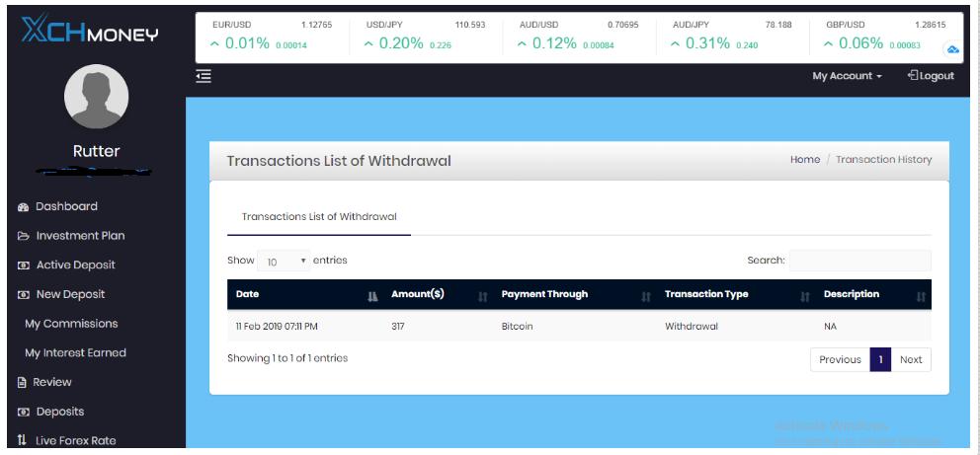Click the Investment Plan folder icon
Viewport: 980px width, 455px height.
pyautogui.click(x=23, y=236)
